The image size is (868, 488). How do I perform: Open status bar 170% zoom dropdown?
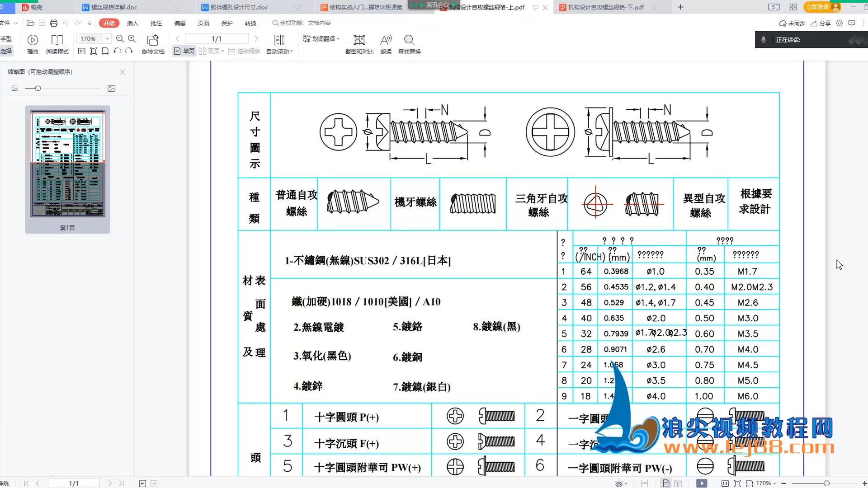tap(766, 483)
